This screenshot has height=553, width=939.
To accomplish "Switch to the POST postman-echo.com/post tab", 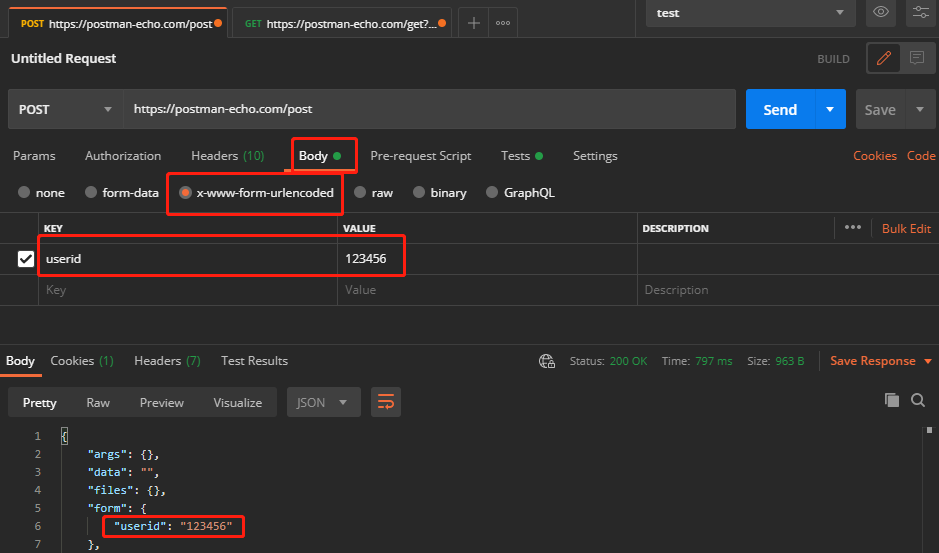I will [x=118, y=24].
